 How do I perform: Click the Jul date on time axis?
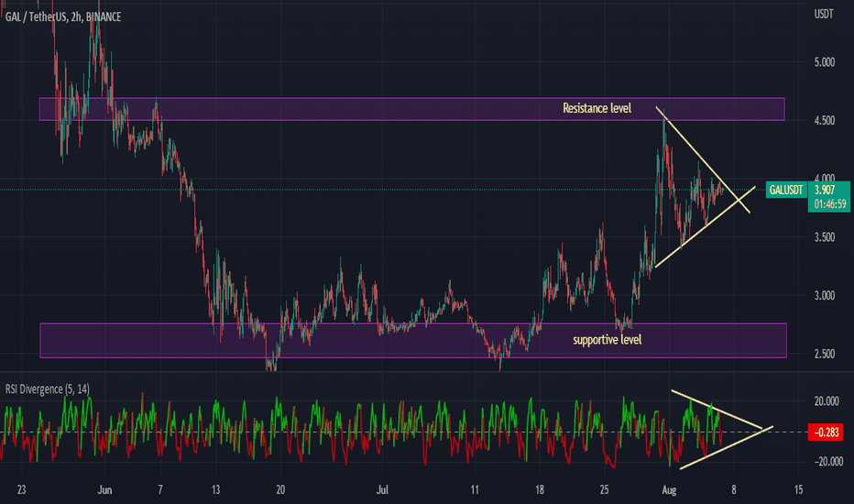[382, 490]
